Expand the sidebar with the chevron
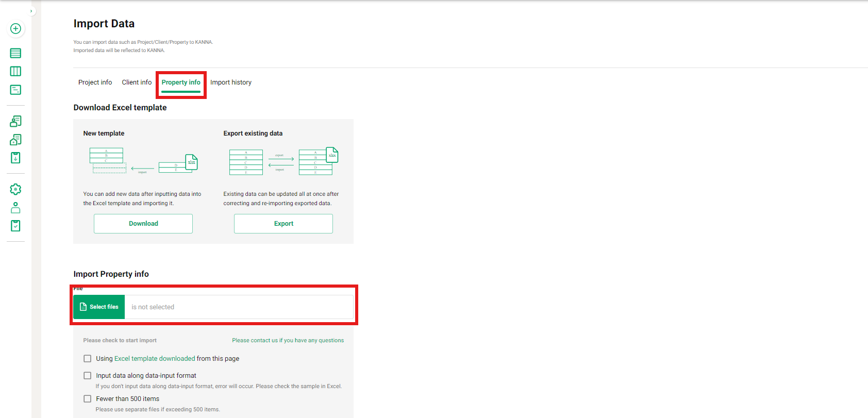Image resolution: width=868 pixels, height=418 pixels. [31, 11]
